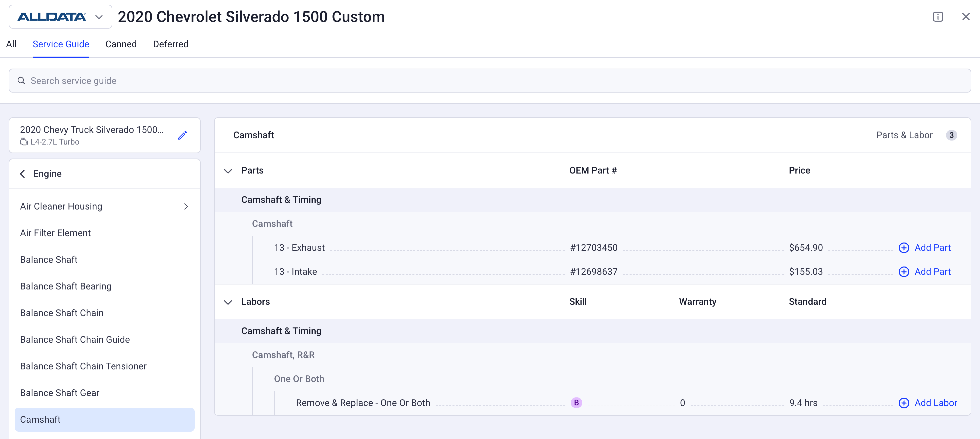Image resolution: width=980 pixels, height=439 pixels.
Task: Click the info icon in the header
Action: click(938, 17)
